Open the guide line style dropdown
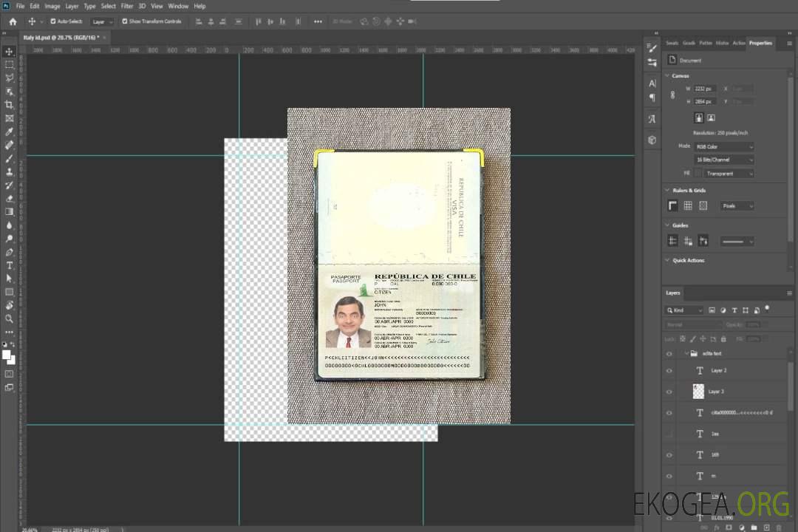This screenshot has height=532, width=798. pos(737,242)
